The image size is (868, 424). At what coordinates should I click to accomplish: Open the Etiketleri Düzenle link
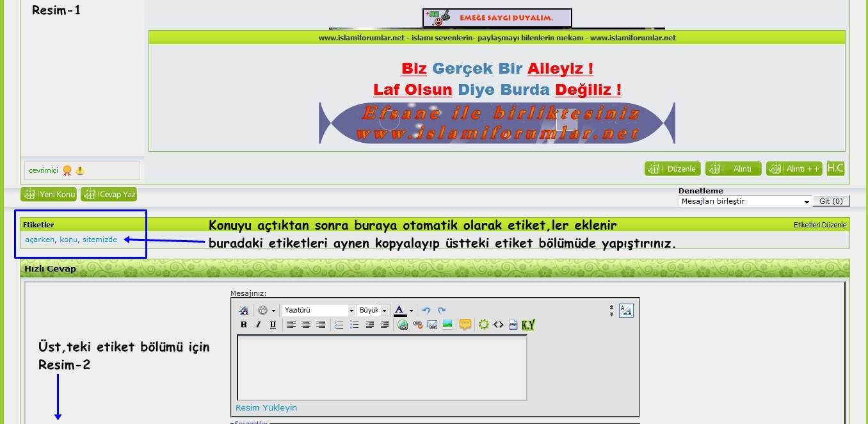point(820,225)
